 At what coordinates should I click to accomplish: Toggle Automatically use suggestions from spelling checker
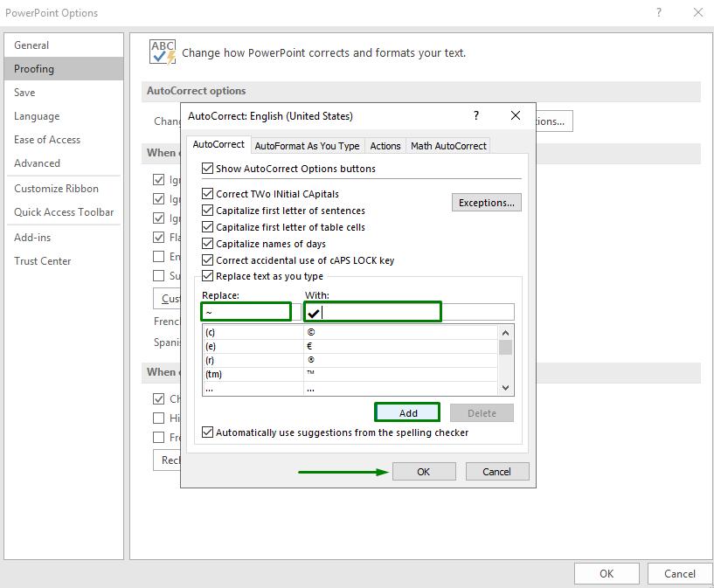tap(207, 431)
